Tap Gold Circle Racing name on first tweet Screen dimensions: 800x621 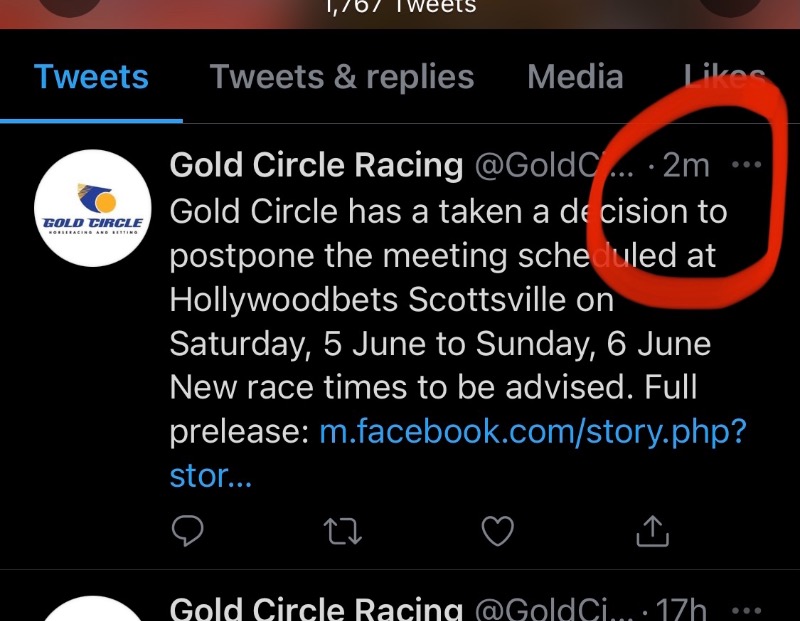click(316, 165)
